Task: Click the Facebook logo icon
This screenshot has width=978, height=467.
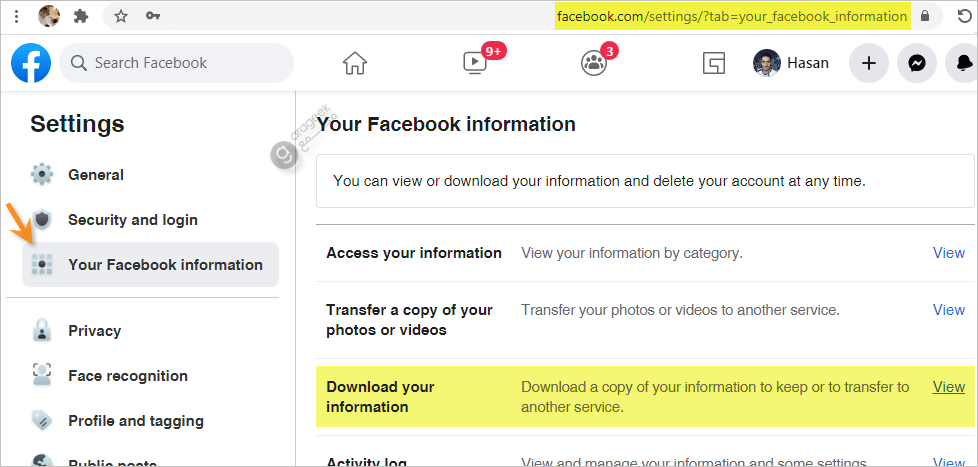Action: click(31, 63)
